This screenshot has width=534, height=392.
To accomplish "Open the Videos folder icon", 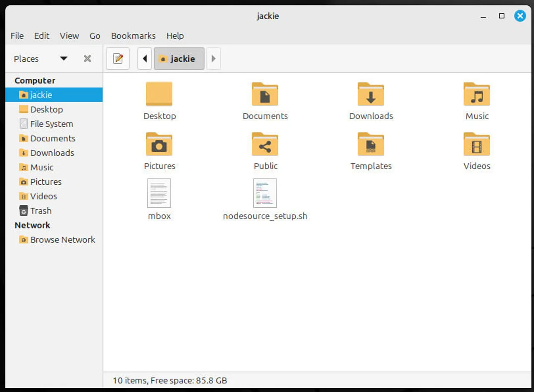I will (476, 145).
